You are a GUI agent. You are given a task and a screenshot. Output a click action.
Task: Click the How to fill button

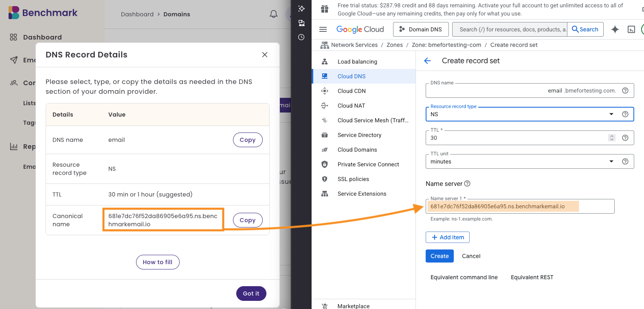(158, 262)
